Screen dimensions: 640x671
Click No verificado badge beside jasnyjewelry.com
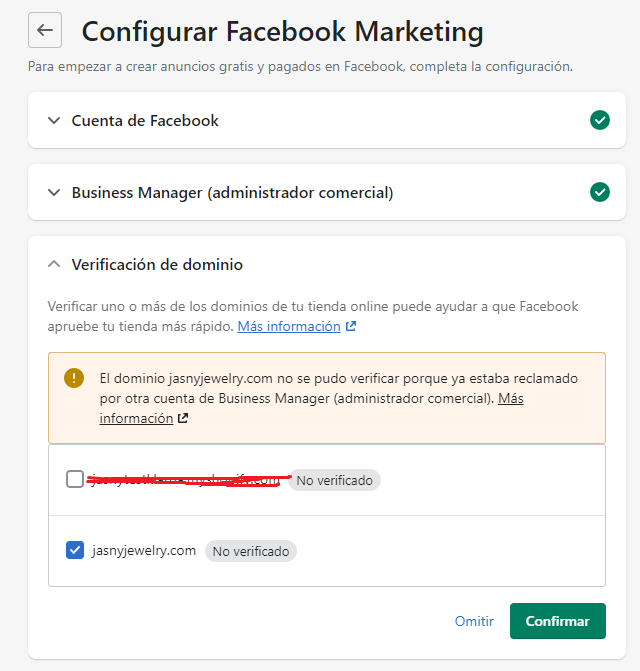pos(251,551)
